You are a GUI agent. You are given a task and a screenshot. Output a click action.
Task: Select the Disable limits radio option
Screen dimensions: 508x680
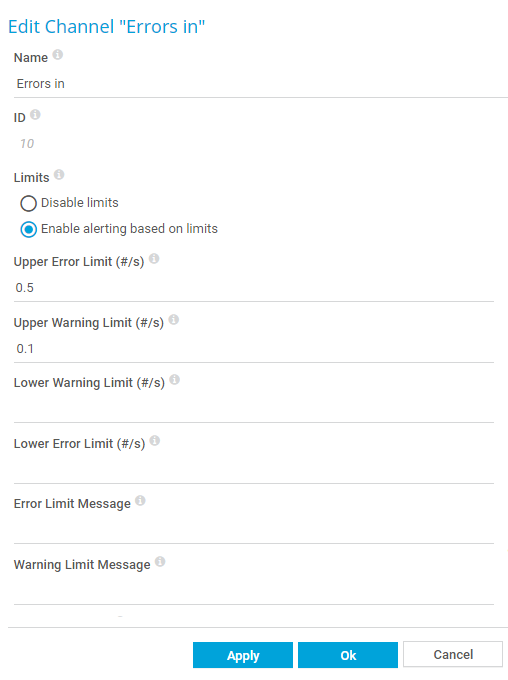pos(29,203)
